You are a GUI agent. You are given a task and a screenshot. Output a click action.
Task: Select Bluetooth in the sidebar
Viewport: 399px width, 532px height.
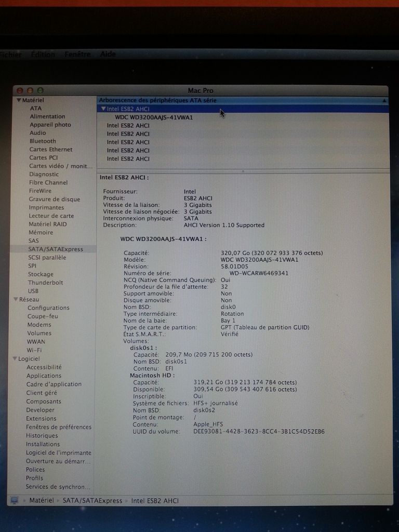(x=43, y=141)
